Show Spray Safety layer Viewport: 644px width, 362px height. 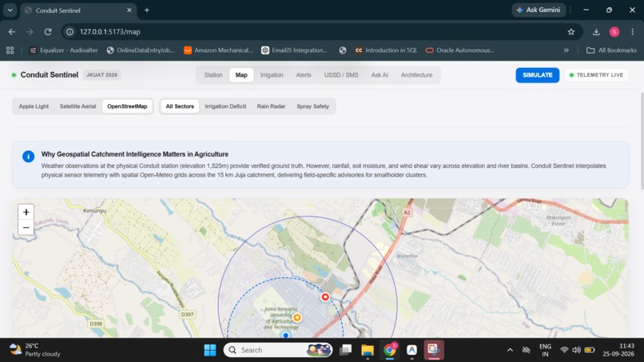pyautogui.click(x=313, y=106)
